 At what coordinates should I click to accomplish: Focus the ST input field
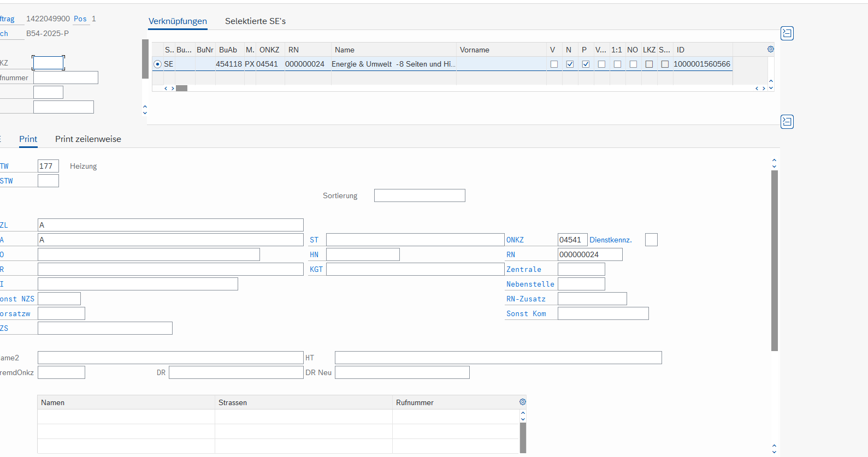point(415,240)
